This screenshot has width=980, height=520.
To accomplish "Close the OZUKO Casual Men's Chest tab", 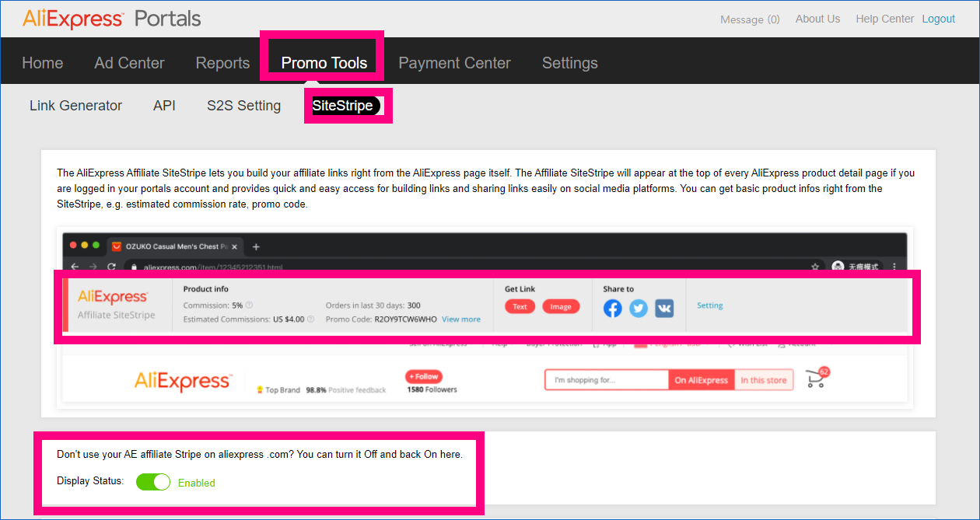I will [235, 246].
